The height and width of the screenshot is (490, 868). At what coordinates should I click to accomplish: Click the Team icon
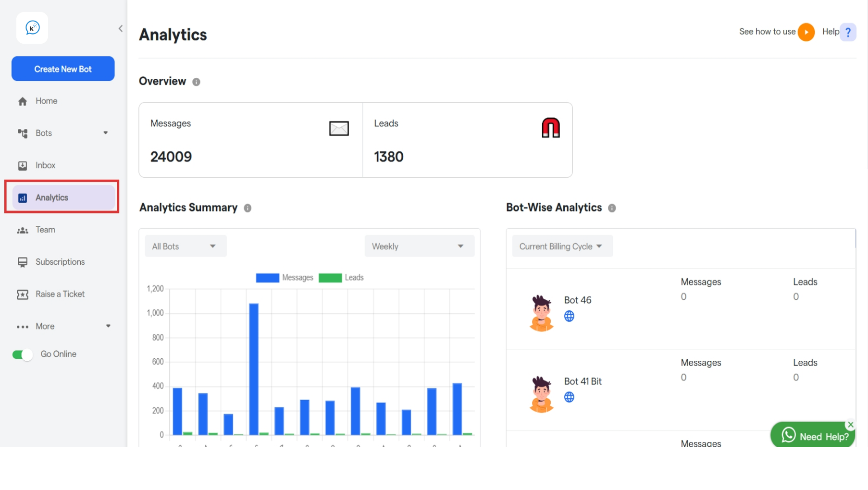pyautogui.click(x=23, y=230)
